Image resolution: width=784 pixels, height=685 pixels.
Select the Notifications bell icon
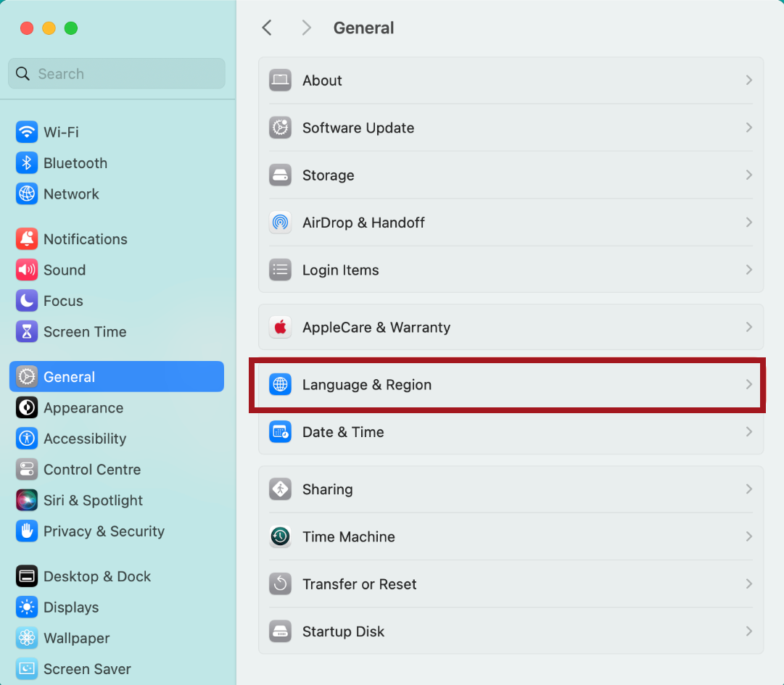(x=27, y=238)
